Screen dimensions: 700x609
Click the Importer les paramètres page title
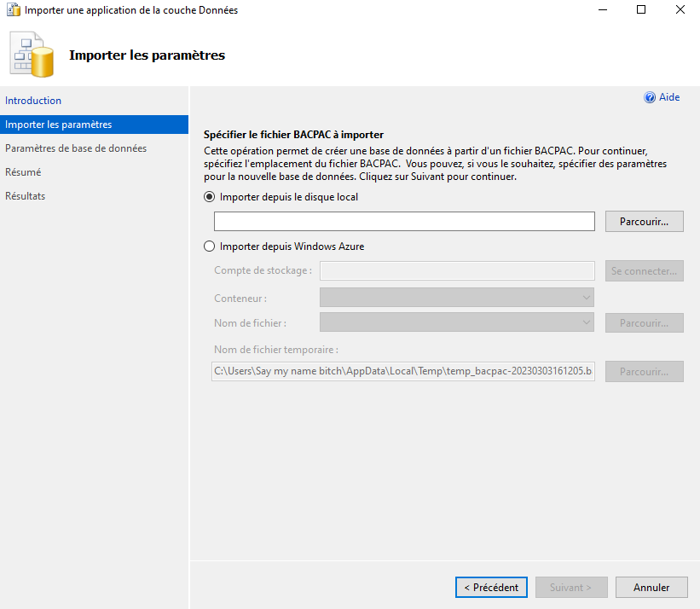(x=147, y=55)
